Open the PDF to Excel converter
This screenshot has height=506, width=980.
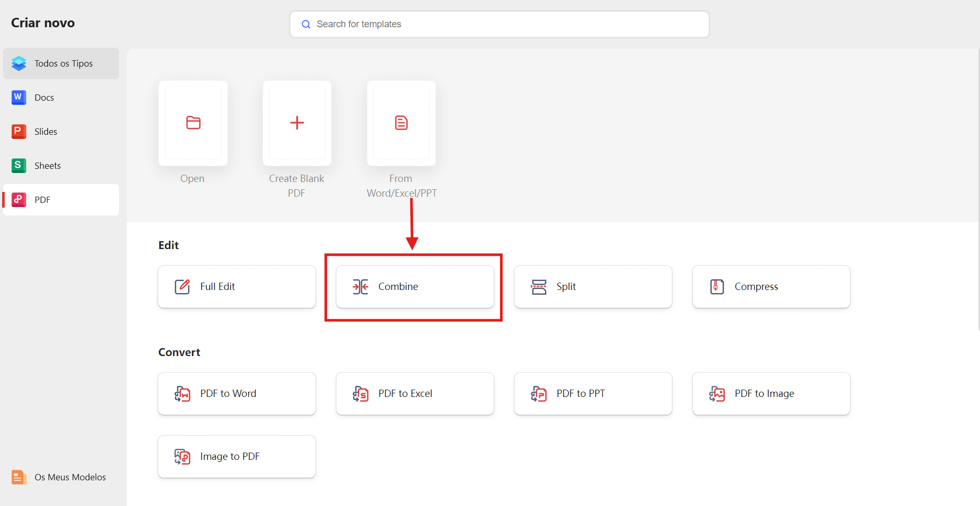coord(414,393)
